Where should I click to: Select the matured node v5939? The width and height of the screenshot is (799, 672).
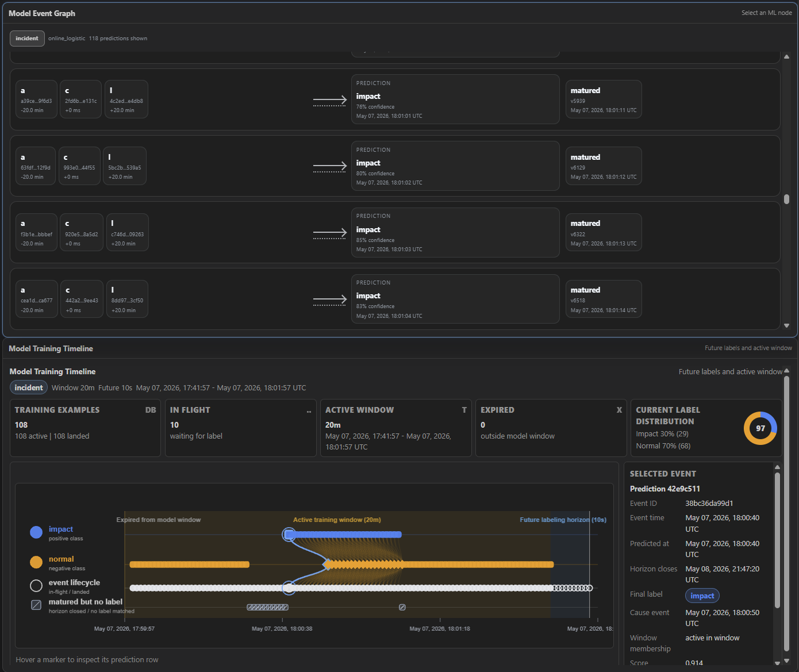coord(604,99)
